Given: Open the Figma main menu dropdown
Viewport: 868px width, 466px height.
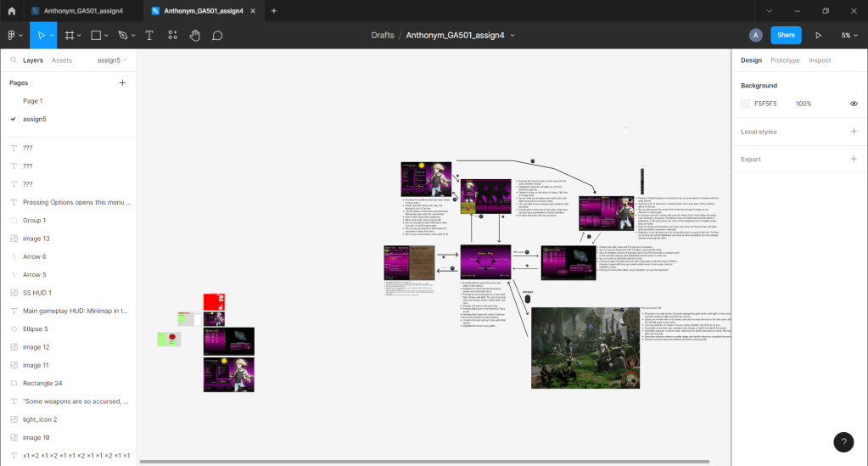Looking at the screenshot, I should [14, 36].
